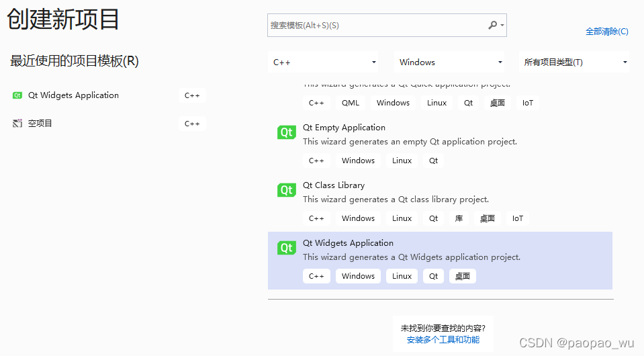The width and height of the screenshot is (644, 356).
Task: Click the 库 tag under Qt Class Library
Action: 459,218
